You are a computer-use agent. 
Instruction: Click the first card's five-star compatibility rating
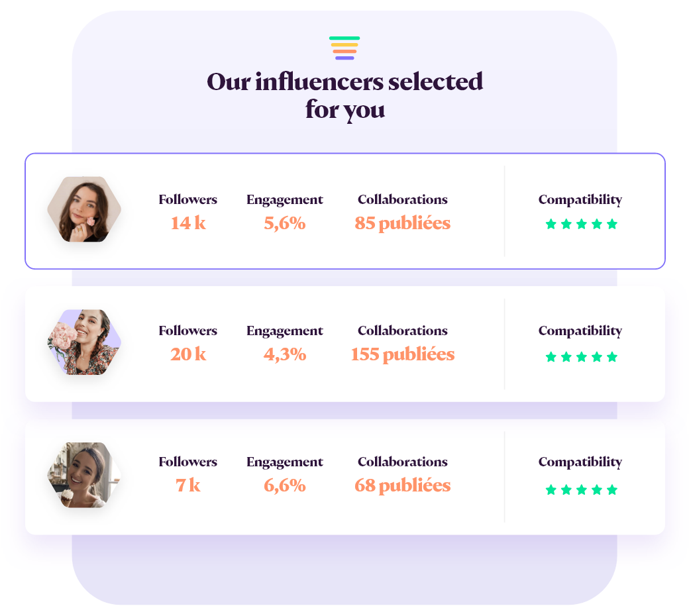pos(581,224)
